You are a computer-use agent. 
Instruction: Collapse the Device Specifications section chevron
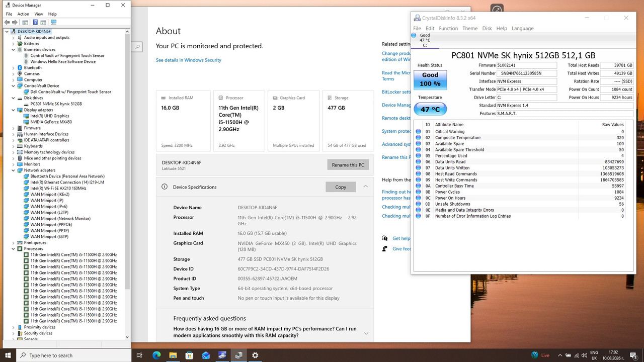(366, 187)
